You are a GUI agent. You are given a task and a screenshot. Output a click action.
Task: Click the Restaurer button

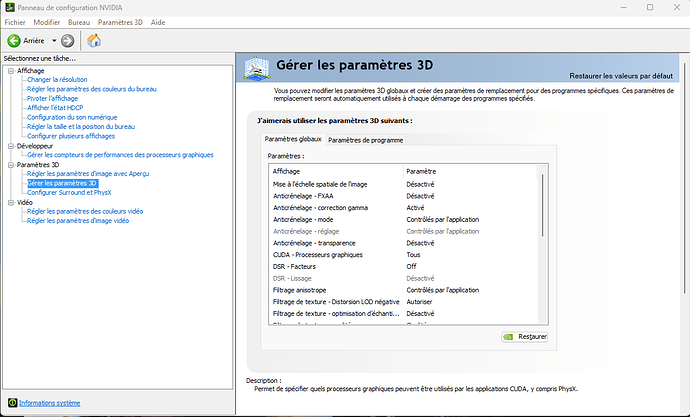[x=525, y=337]
